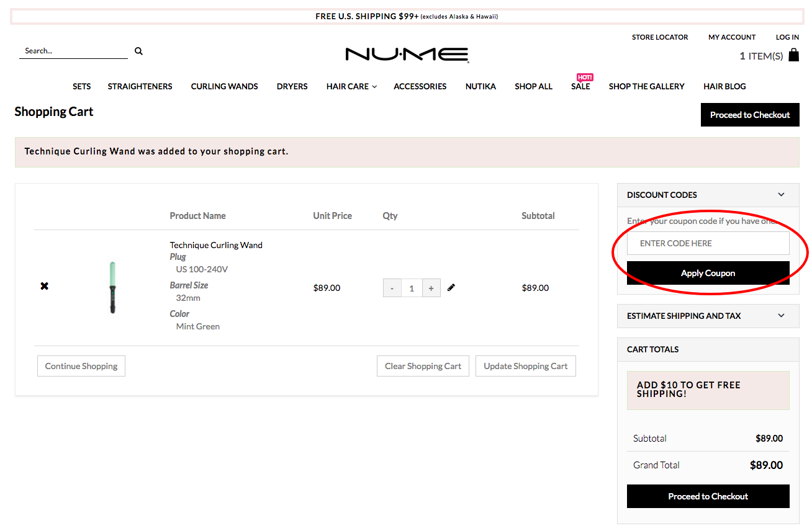Open the mint green curling wand thumbnail
Screen dimensions: 812x531
pyautogui.click(x=112, y=287)
